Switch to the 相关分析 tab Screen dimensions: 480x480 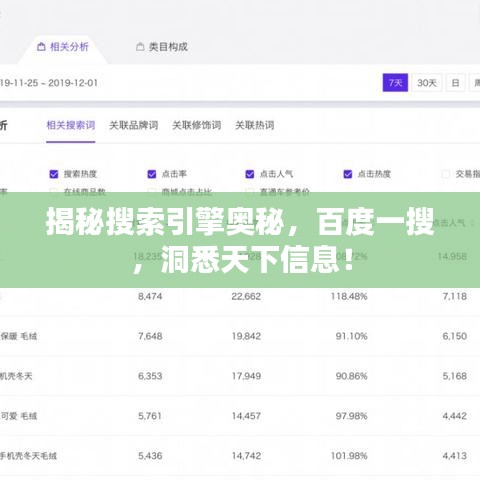tap(63, 47)
